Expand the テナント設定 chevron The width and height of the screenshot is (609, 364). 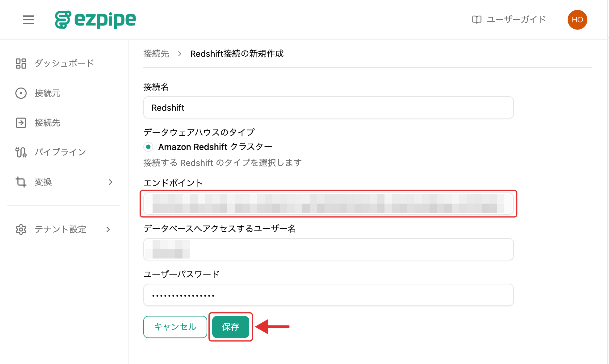coord(108,230)
